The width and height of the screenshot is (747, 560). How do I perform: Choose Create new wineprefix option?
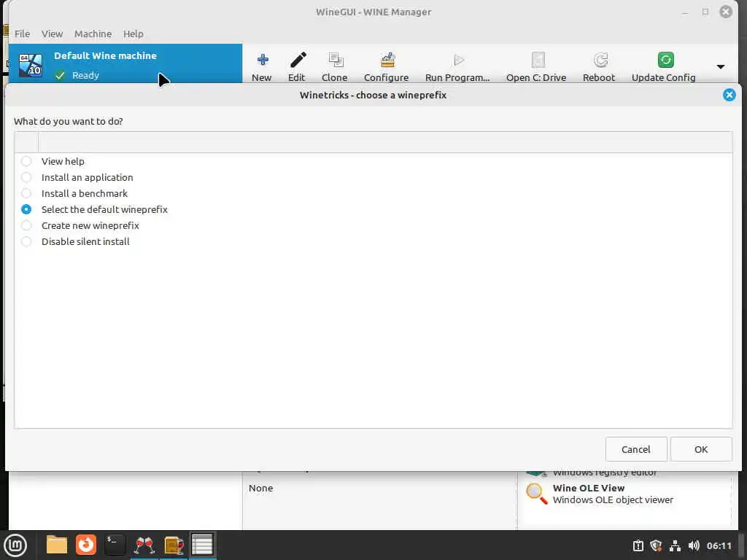point(26,225)
